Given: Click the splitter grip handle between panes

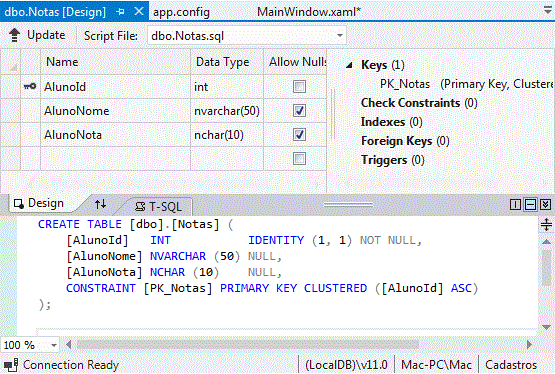Looking at the screenshot, I should [x=348, y=205].
